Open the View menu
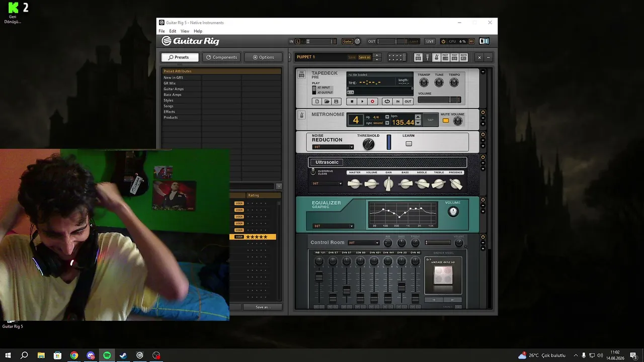 (x=185, y=31)
